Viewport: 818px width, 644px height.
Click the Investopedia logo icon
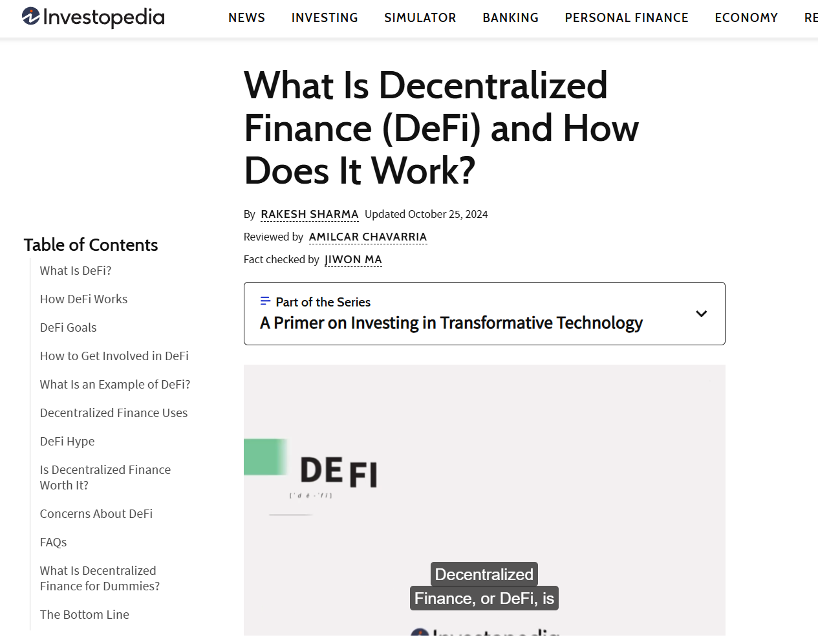pos(31,16)
